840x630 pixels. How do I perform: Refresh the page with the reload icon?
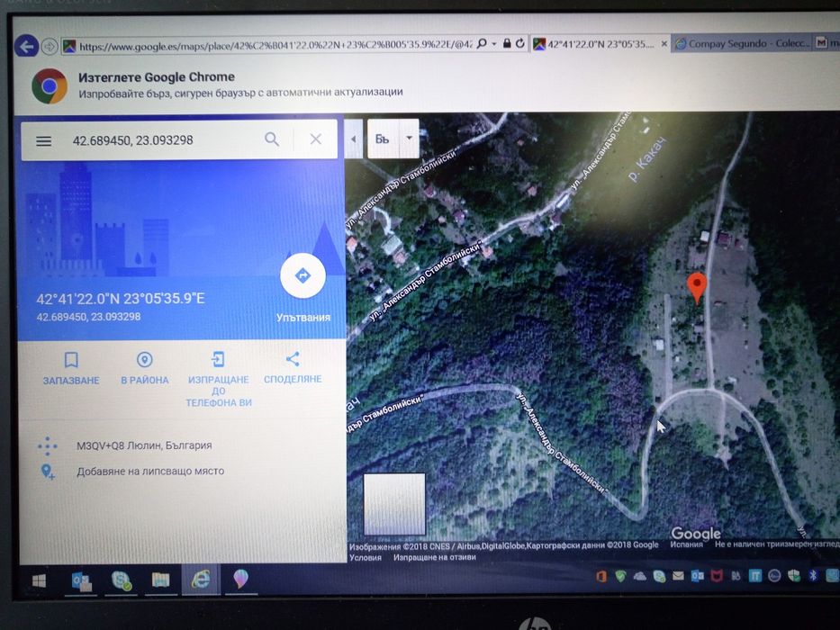coord(519,43)
